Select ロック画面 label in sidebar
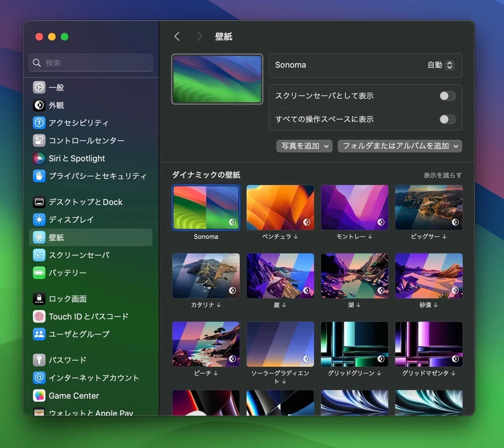This screenshot has height=448, width=504. 68,299
